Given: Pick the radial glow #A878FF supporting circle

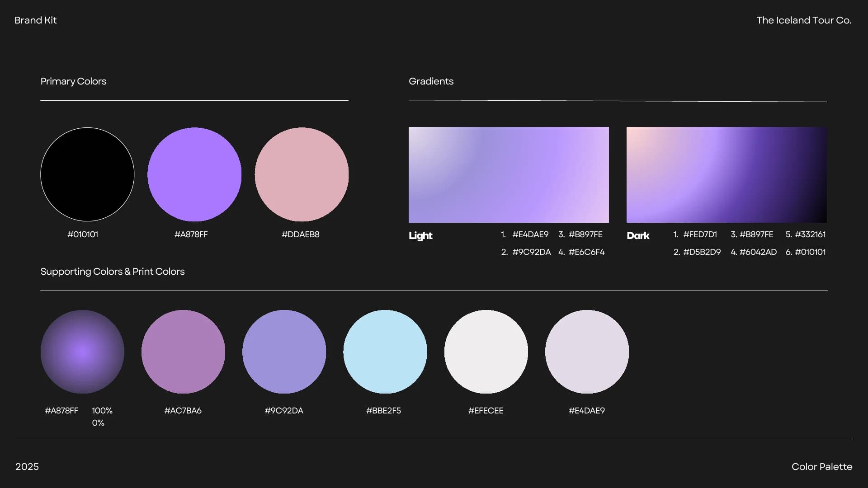Looking at the screenshot, I should (x=82, y=352).
